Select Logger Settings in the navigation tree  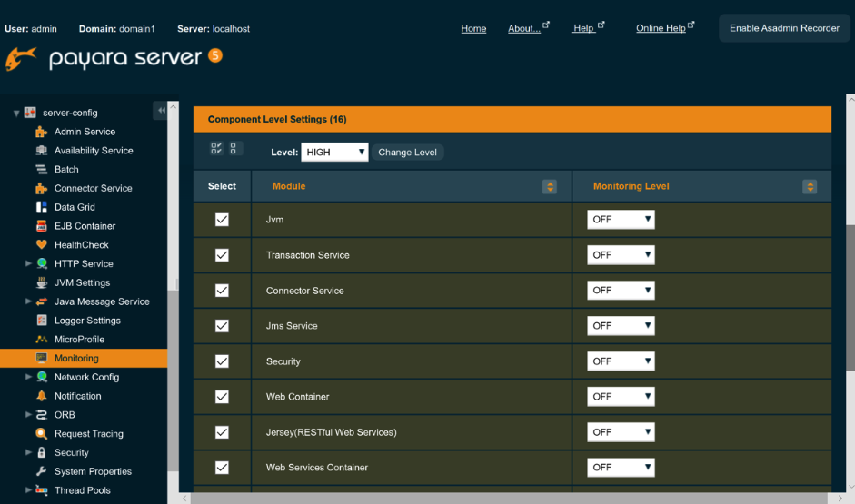pyautogui.click(x=87, y=321)
